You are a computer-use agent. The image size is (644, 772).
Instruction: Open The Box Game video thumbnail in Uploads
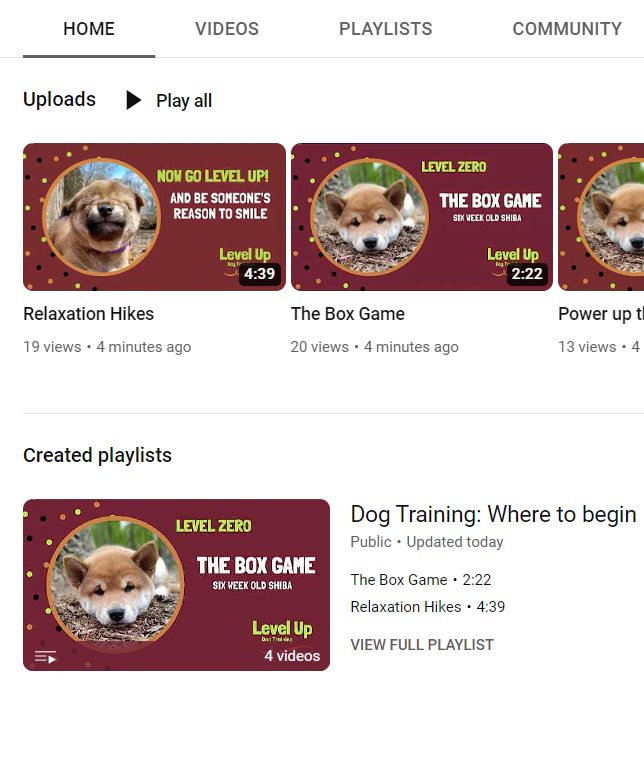(x=422, y=217)
